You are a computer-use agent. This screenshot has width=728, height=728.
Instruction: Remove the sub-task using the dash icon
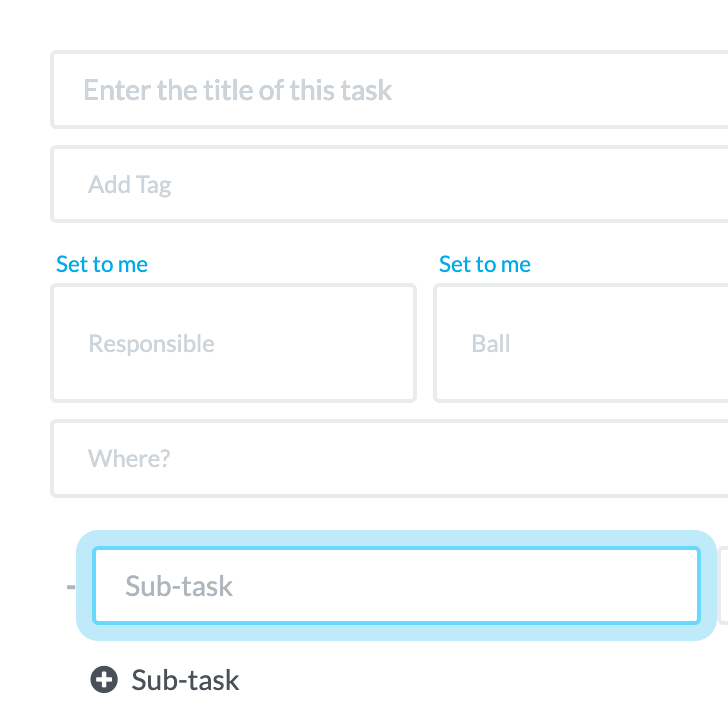[x=71, y=587]
